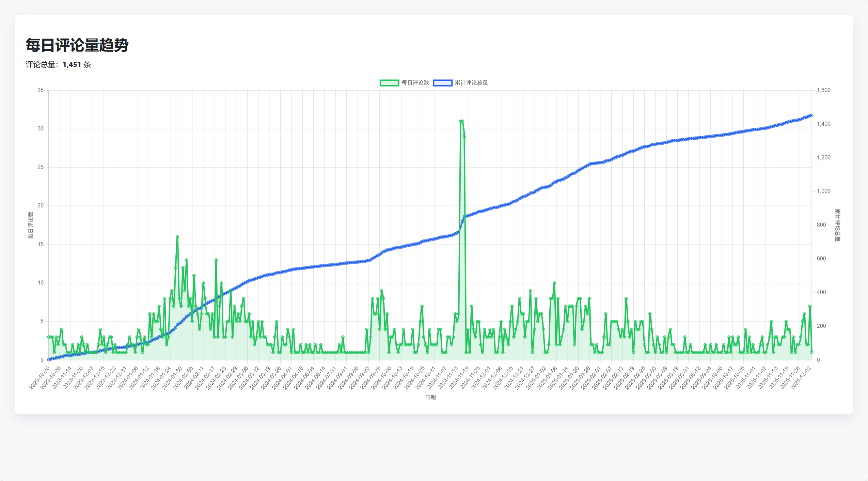Viewport: 868px width, 481px height.
Task: Click the highest green spike data point at 31
Action: pyautogui.click(x=461, y=121)
